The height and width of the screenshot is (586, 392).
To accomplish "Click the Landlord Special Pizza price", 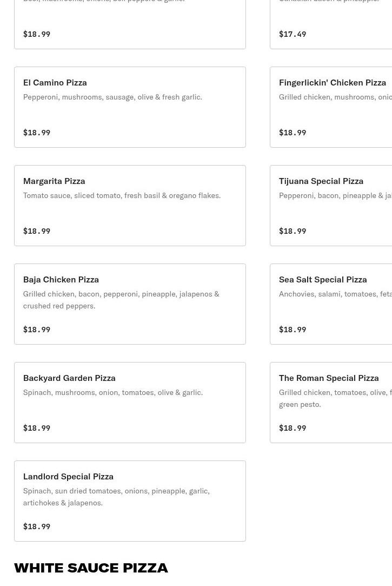I will [37, 526].
